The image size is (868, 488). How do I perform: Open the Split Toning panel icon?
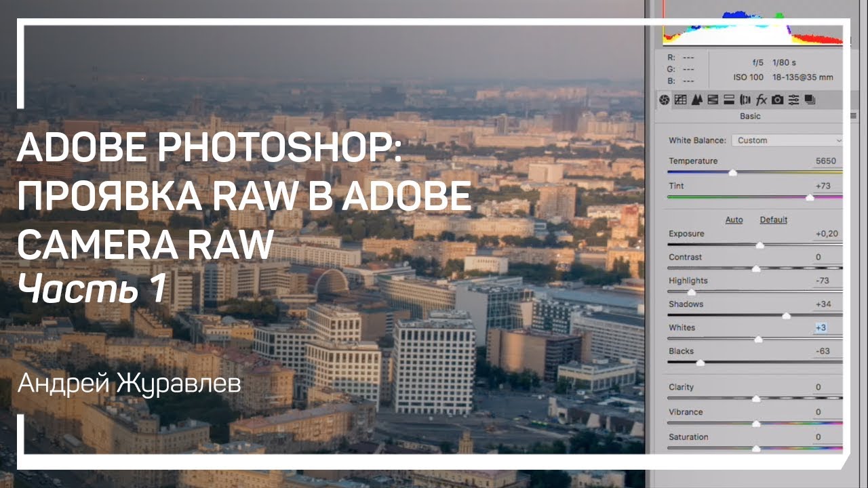pyautogui.click(x=729, y=100)
